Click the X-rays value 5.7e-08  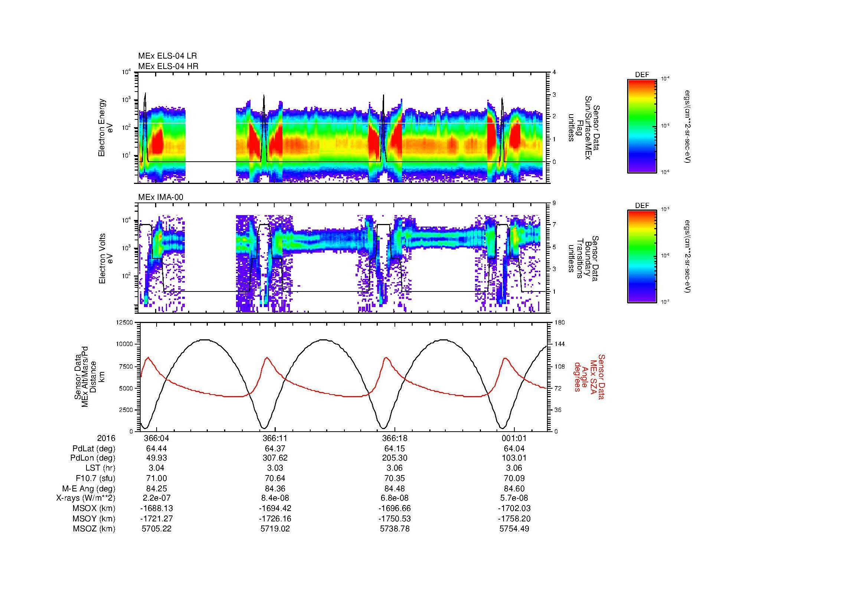[x=514, y=498]
